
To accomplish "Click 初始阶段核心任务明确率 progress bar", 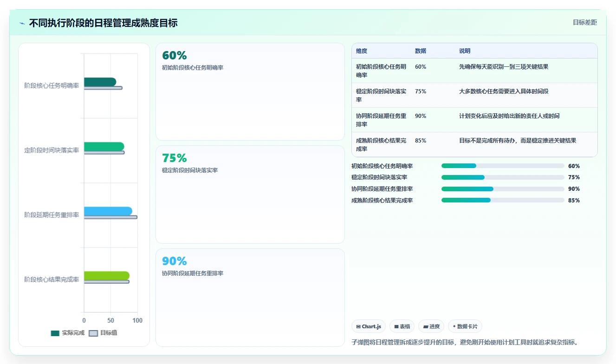I will click(503, 166).
